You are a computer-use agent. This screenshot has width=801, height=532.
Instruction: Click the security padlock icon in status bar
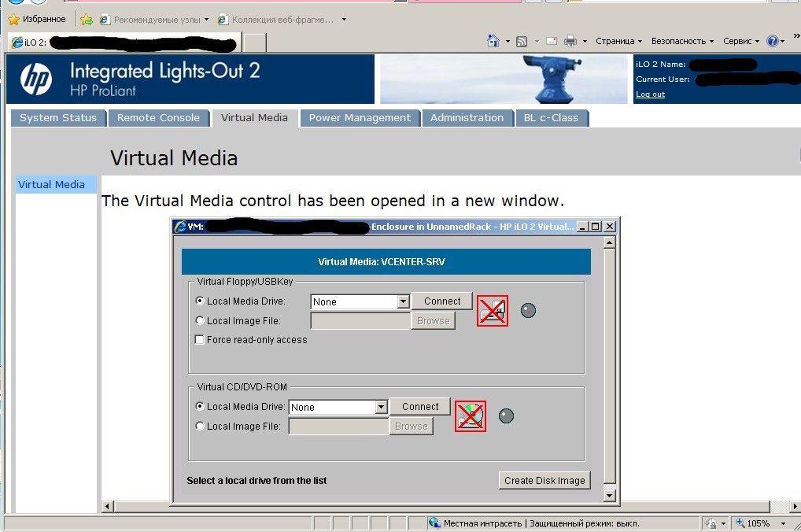click(711, 523)
